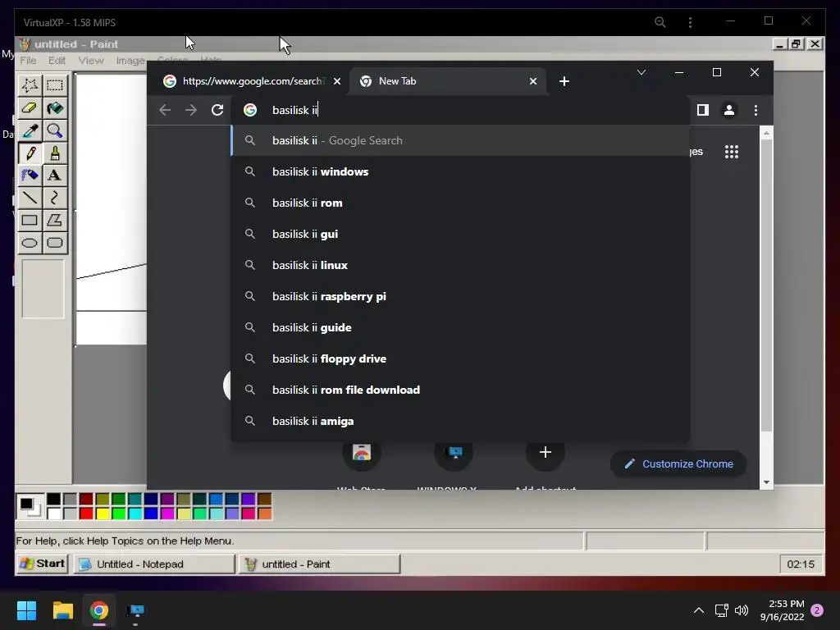
Task: Expand the Chrome tab search chevron
Action: click(641, 72)
